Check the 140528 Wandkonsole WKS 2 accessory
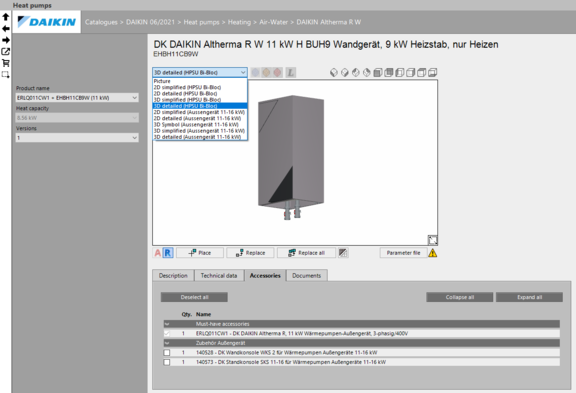The width and height of the screenshot is (576, 393). point(167,353)
